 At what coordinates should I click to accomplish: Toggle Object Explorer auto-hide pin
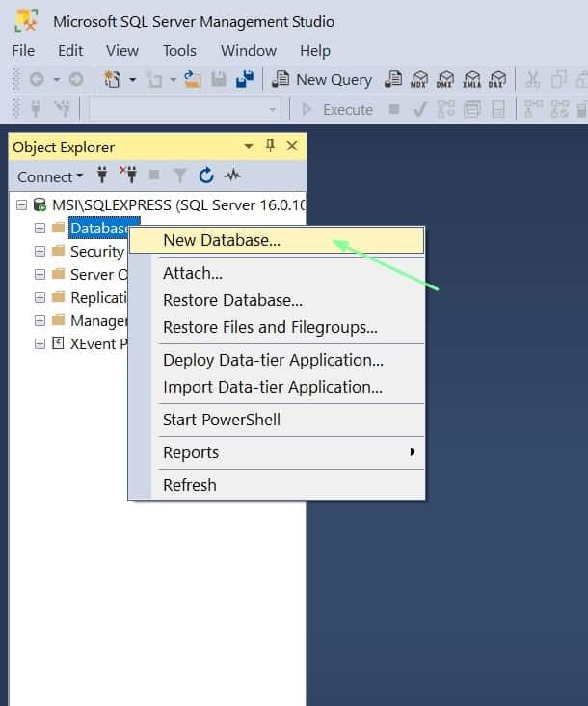click(x=270, y=146)
